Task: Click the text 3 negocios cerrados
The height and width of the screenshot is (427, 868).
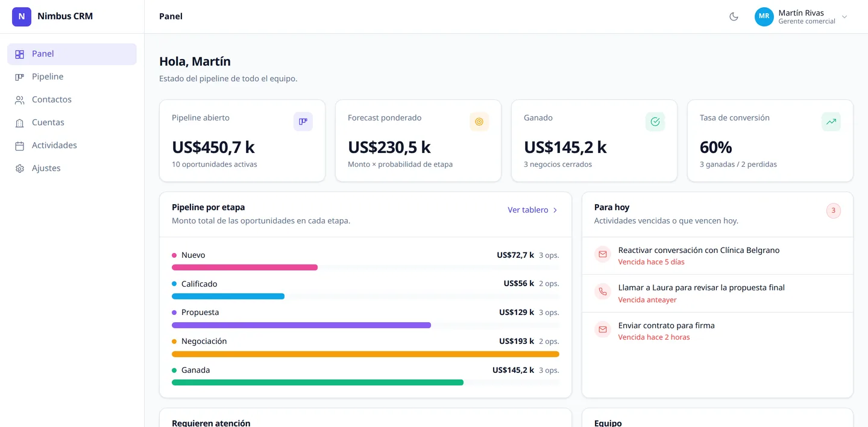Action: click(x=558, y=164)
